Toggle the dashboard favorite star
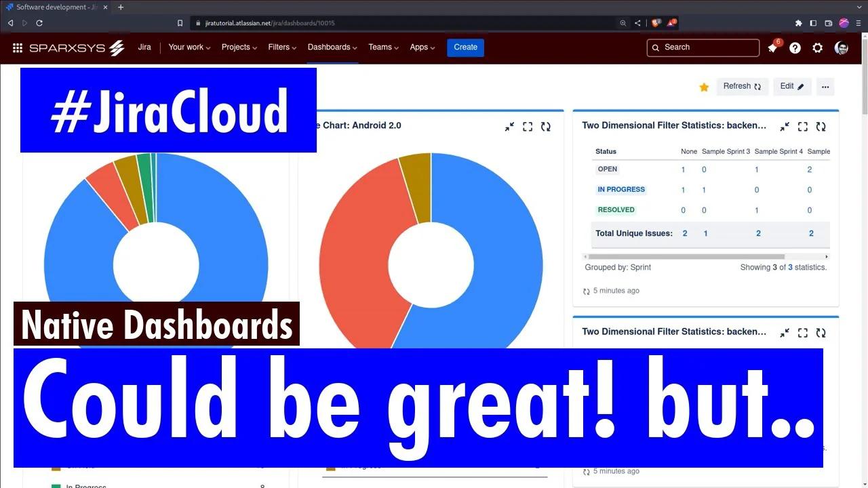This screenshot has width=868, height=488. [x=704, y=87]
